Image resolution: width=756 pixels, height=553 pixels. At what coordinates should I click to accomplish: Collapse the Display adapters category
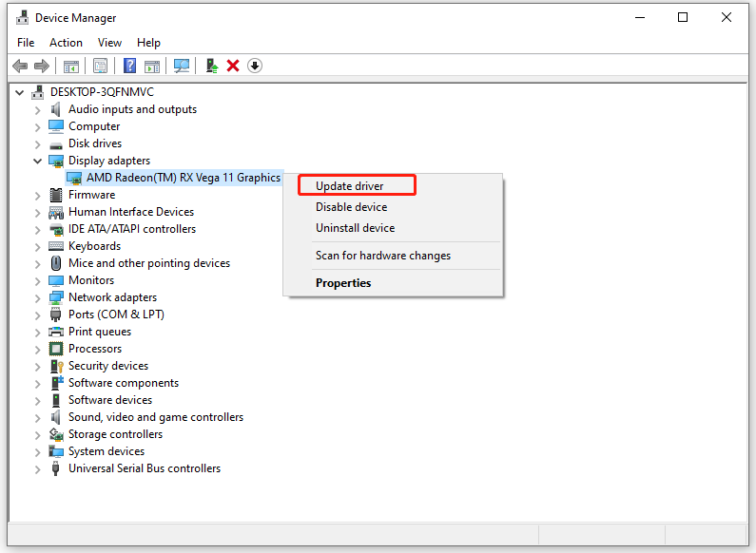[x=38, y=161]
